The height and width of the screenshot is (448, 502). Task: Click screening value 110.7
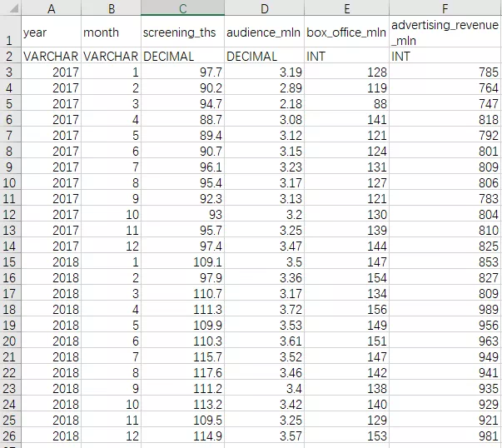pos(183,293)
